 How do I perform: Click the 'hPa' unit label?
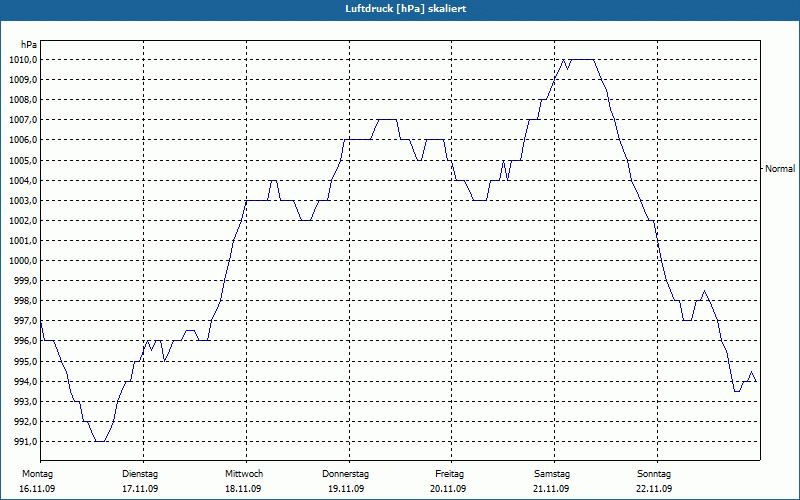pyautogui.click(x=29, y=45)
